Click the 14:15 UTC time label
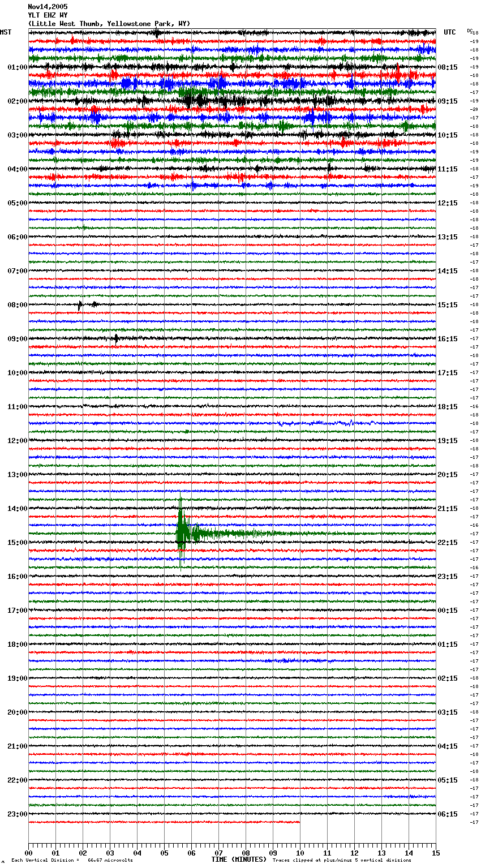This screenshot has height=868, width=481. click(448, 271)
